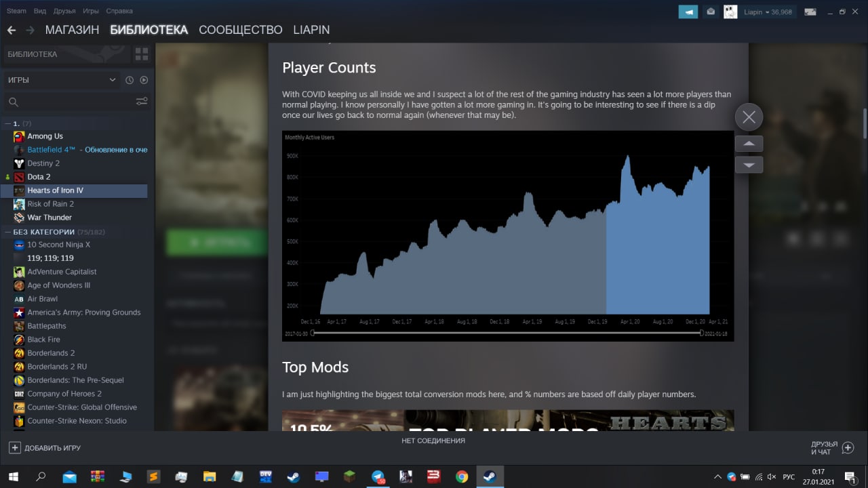Click the library search input field
The image size is (868, 488).
point(76,102)
